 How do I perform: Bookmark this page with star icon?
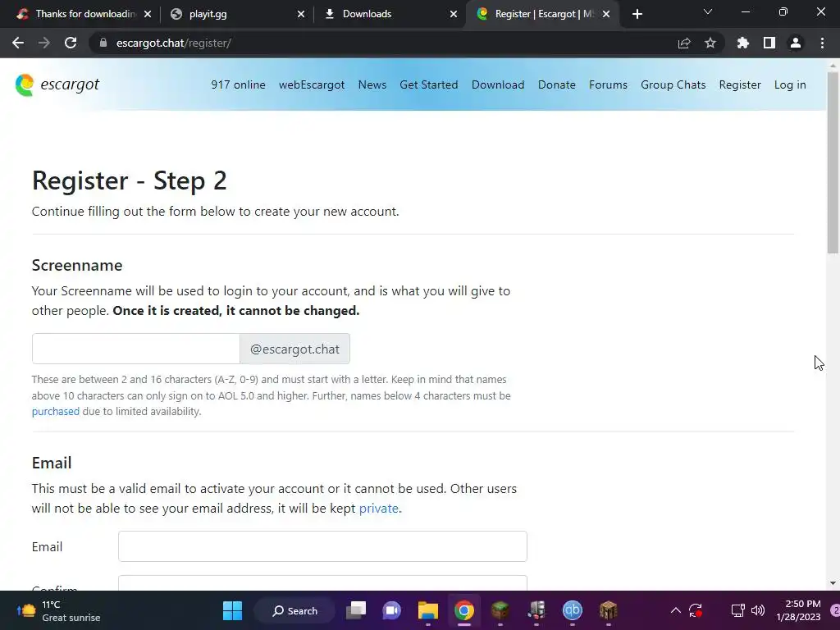click(710, 43)
